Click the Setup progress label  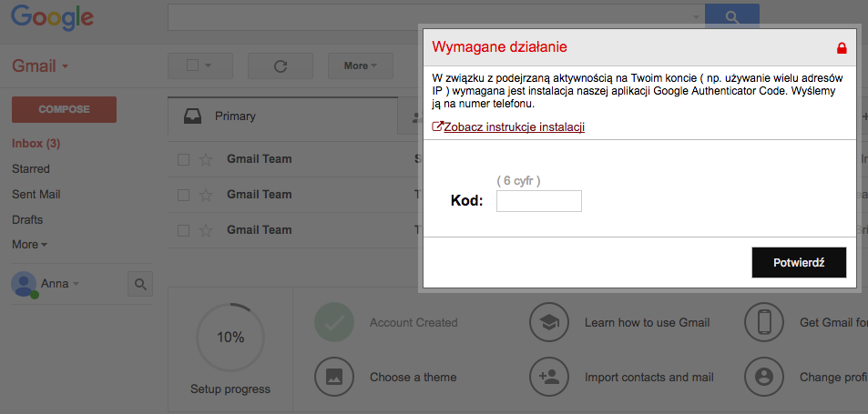pyautogui.click(x=230, y=389)
